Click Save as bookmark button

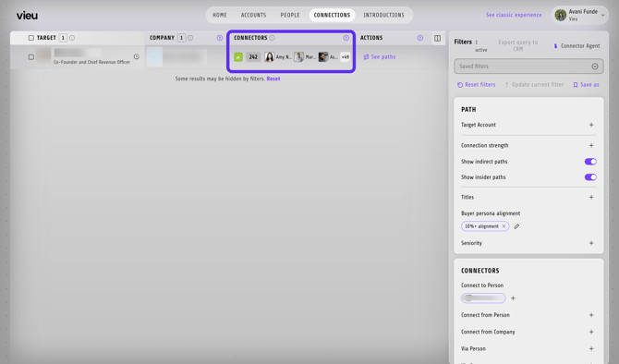pyautogui.click(x=586, y=84)
